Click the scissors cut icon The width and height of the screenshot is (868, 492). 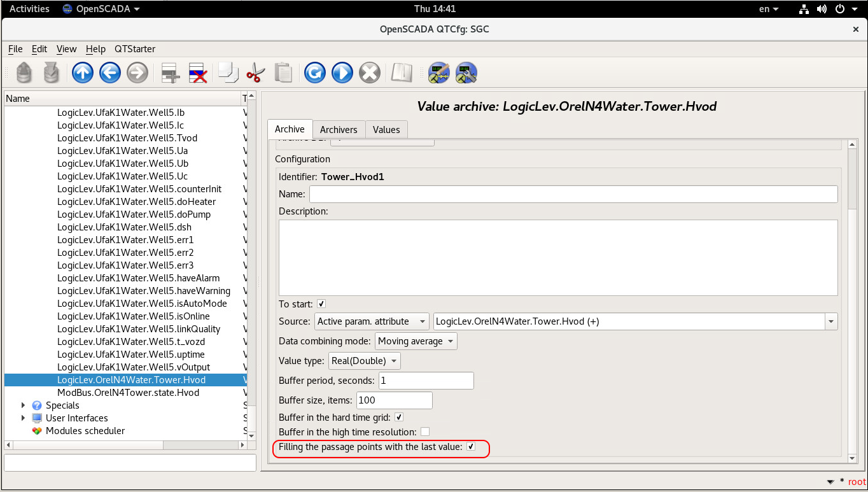tap(255, 73)
